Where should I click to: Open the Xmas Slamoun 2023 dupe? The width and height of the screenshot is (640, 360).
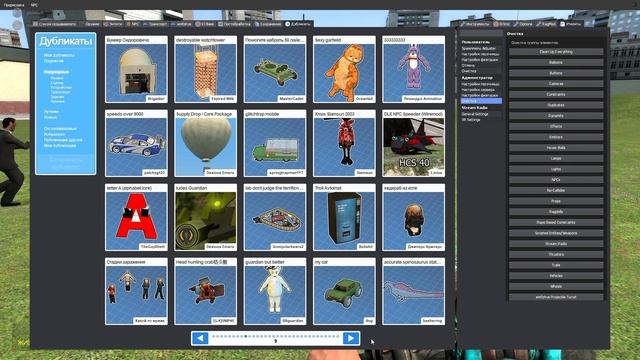[x=344, y=143]
